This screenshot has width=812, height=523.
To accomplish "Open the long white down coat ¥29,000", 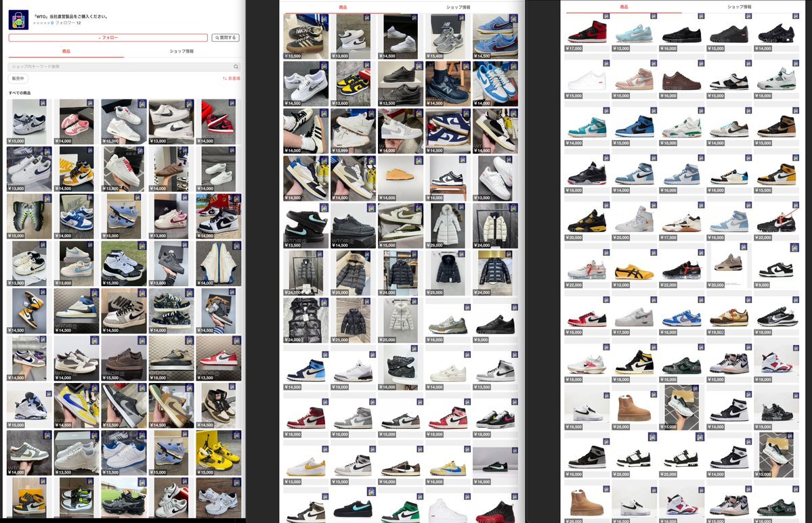I will (448, 225).
